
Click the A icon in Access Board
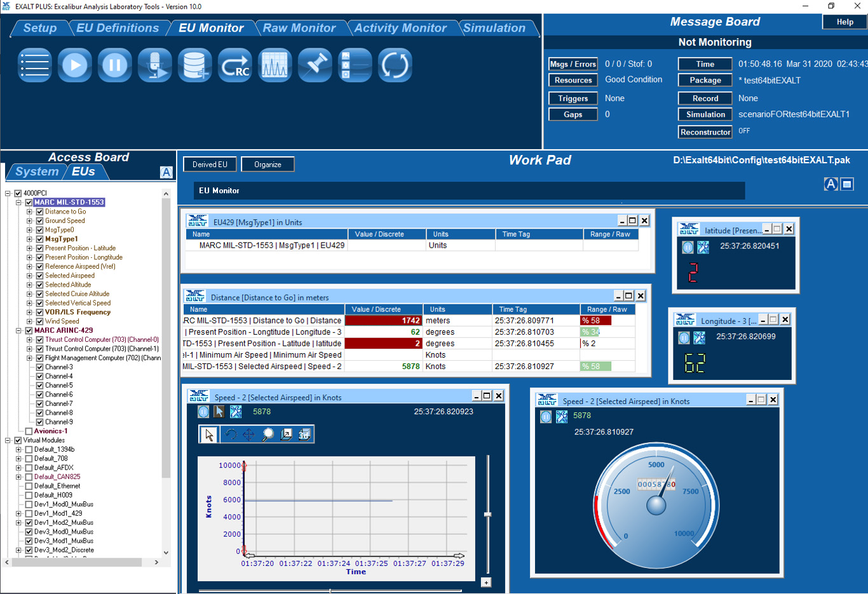166,172
